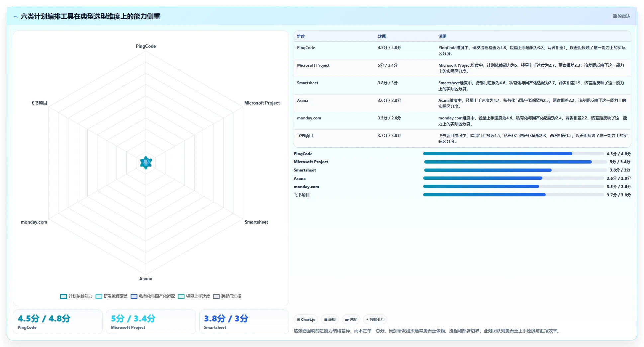The height and width of the screenshot is (347, 644).
Task: Click PingCode label in the progress list
Action: click(x=303, y=154)
